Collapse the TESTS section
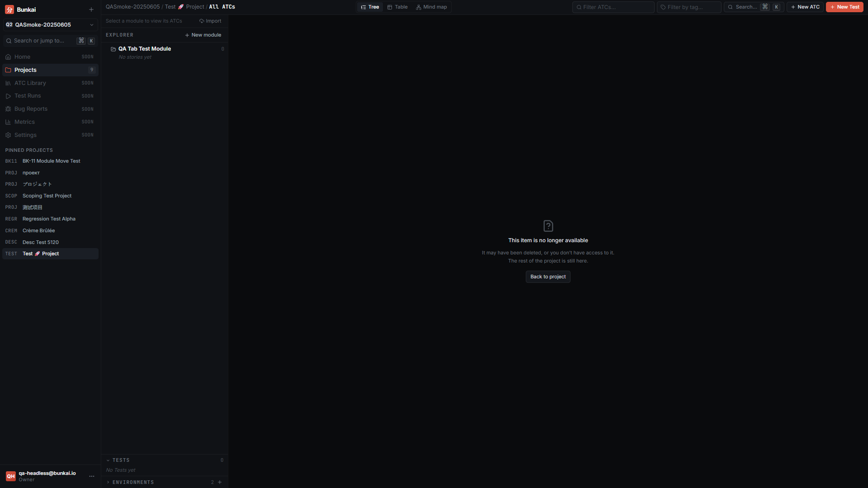 point(108,460)
